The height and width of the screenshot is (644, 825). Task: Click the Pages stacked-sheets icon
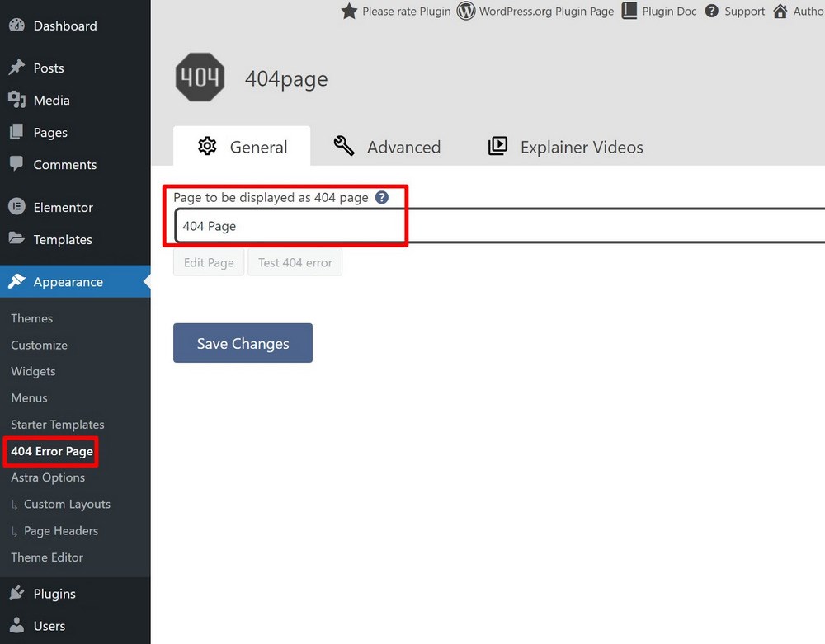pos(16,131)
